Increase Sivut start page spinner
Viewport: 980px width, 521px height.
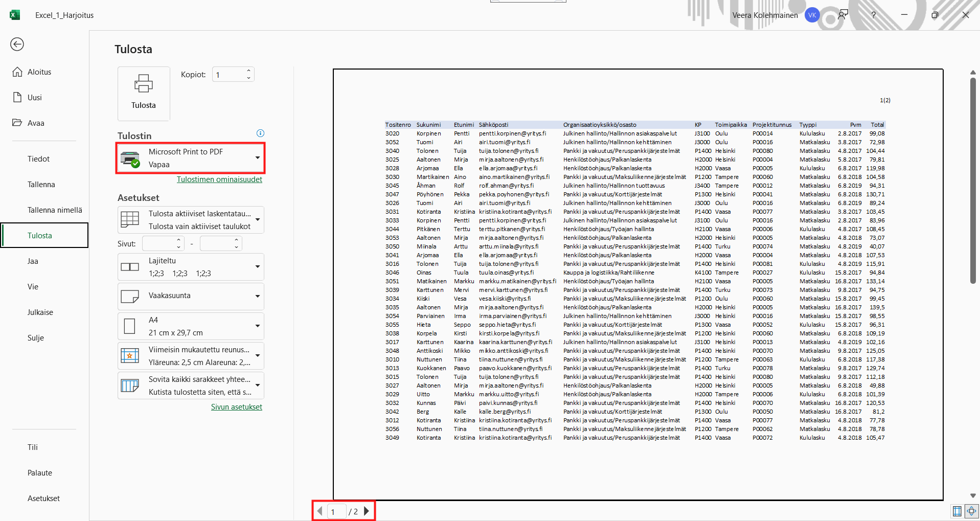(x=178, y=240)
